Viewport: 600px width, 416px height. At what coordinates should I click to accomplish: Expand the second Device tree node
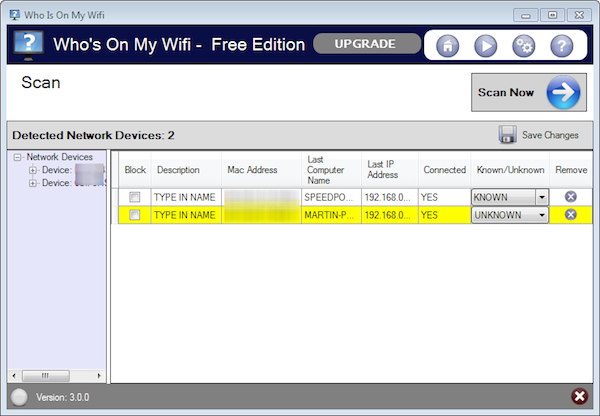[x=33, y=183]
